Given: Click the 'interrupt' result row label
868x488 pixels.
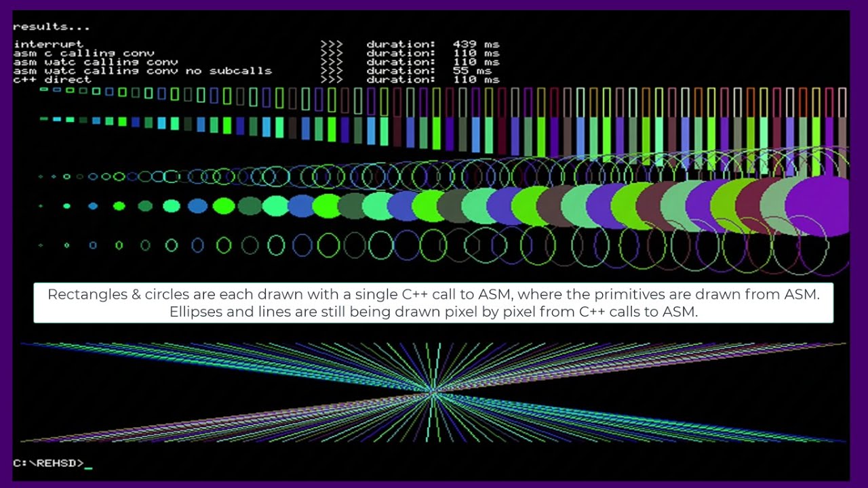Looking at the screenshot, I should click(48, 45).
